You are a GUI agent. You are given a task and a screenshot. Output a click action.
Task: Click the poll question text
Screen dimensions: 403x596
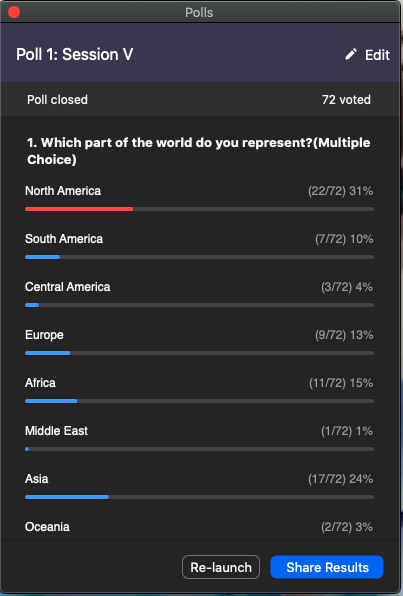198,151
